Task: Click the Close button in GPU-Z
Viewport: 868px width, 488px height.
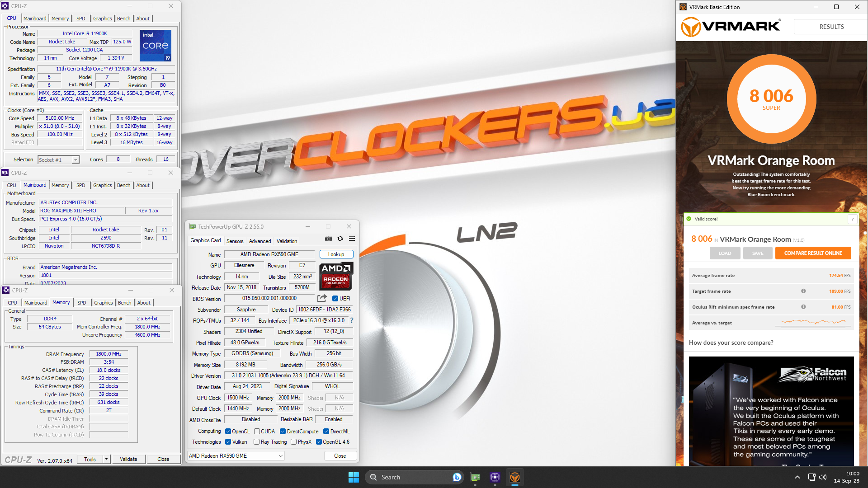Action: click(x=340, y=456)
